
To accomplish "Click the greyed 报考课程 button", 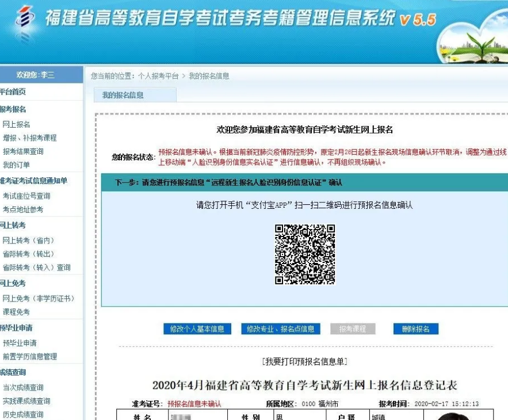I will (353, 329).
